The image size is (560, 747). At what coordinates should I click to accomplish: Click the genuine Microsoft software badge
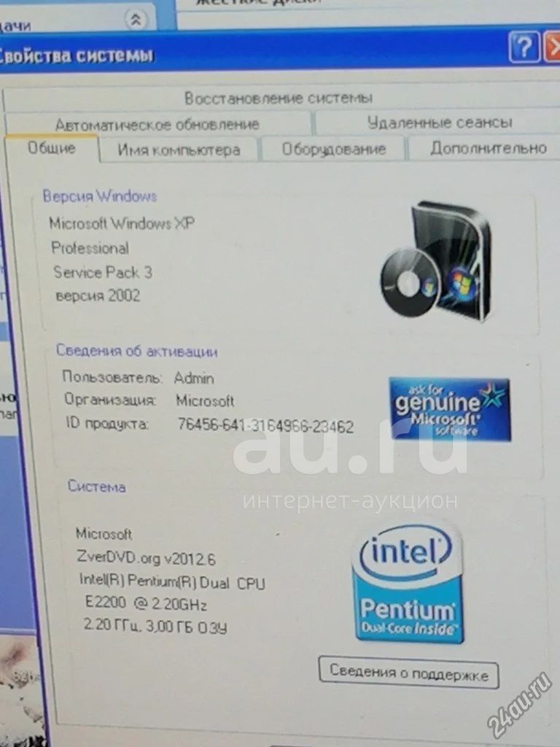tap(449, 409)
